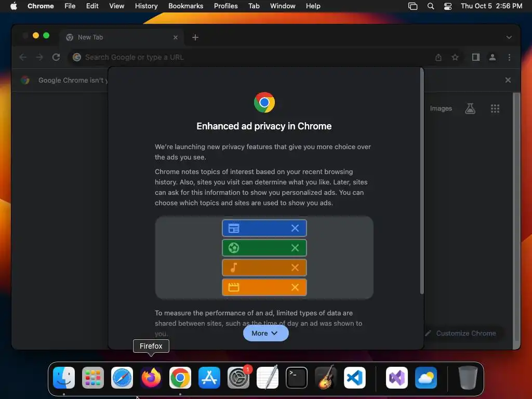The height and width of the screenshot is (399, 532).
Task: Open Launchpad in the dock
Action: coord(93,377)
